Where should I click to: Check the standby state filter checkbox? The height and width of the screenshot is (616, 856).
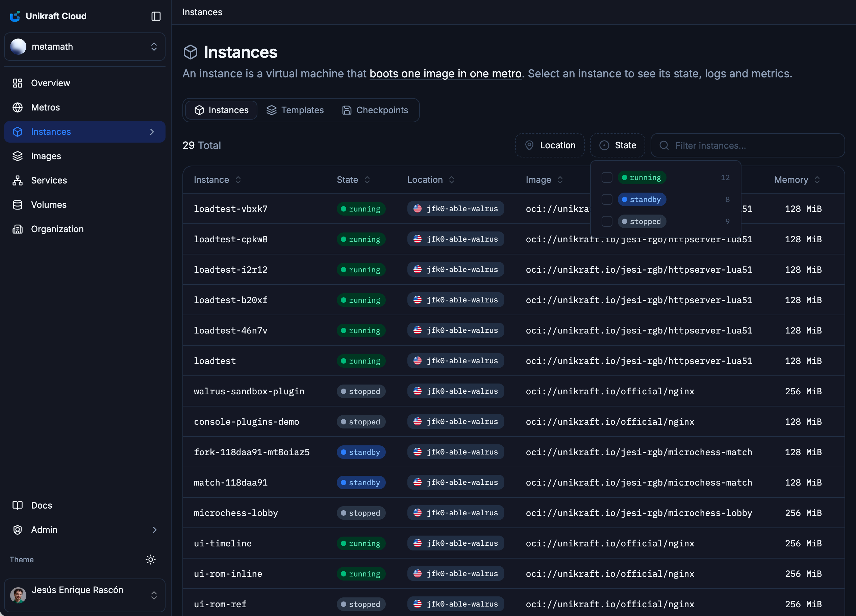(x=607, y=199)
